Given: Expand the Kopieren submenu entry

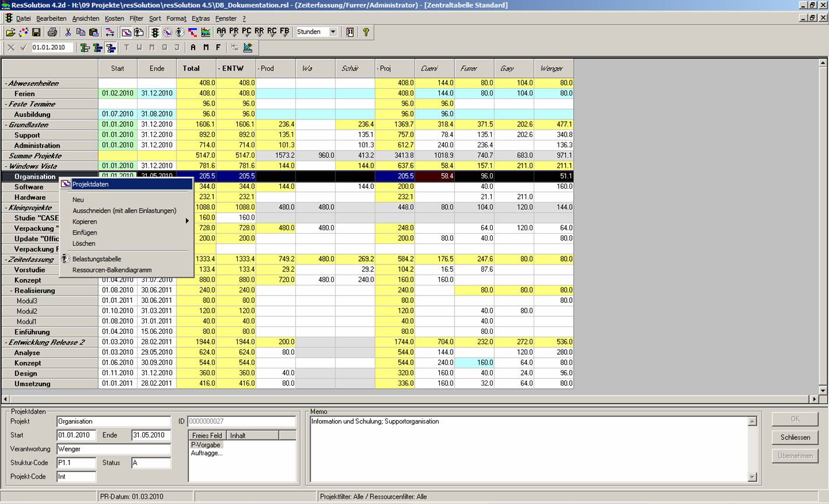Looking at the screenshot, I should [x=126, y=221].
